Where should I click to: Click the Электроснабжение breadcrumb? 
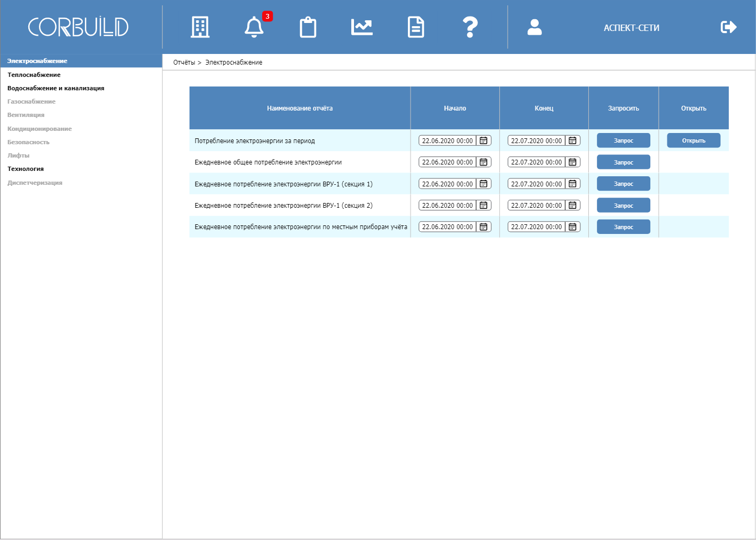tap(234, 62)
